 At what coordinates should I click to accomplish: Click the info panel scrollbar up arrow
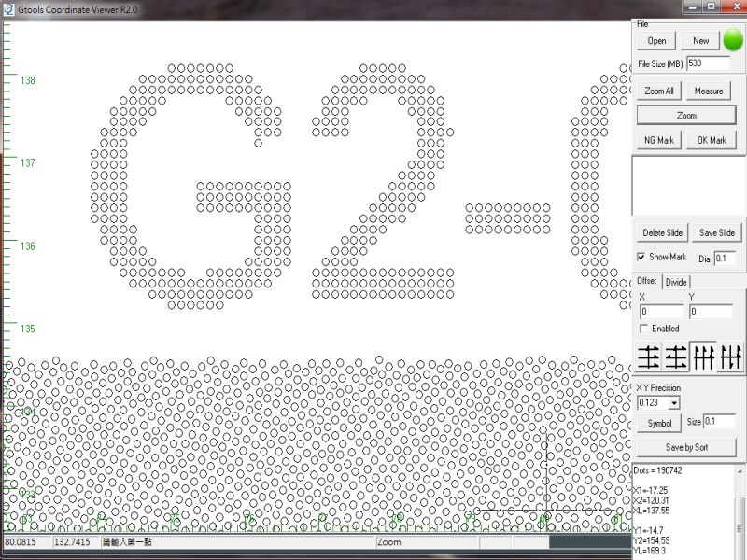[x=740, y=471]
